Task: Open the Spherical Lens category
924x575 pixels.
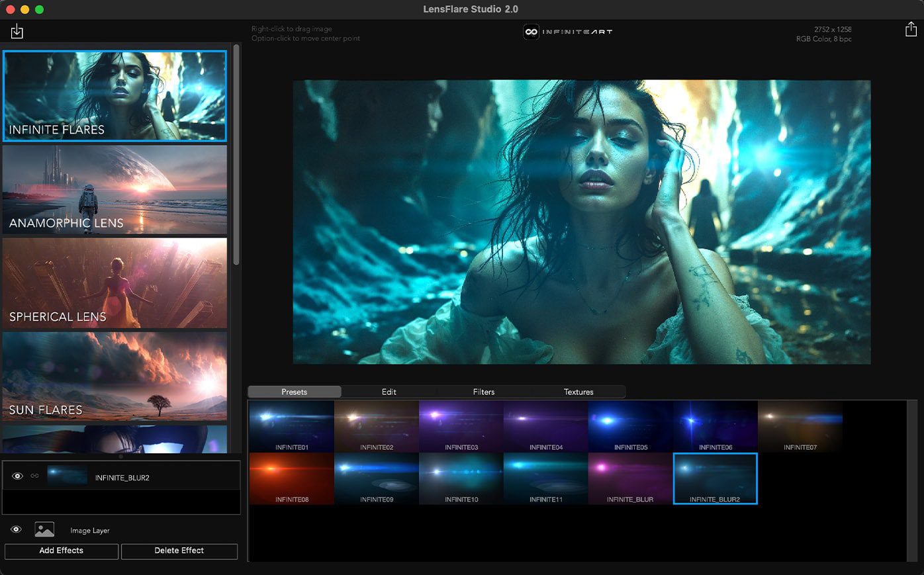Action: [115, 283]
